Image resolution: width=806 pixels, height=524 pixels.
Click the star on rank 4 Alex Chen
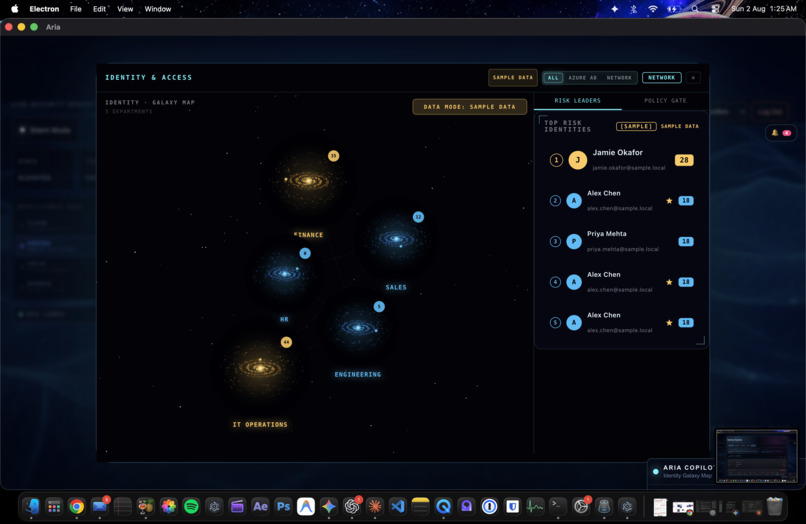(x=669, y=282)
